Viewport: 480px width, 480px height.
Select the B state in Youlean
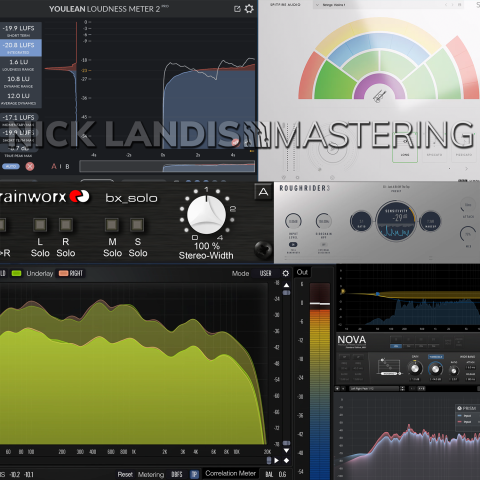click(x=67, y=166)
